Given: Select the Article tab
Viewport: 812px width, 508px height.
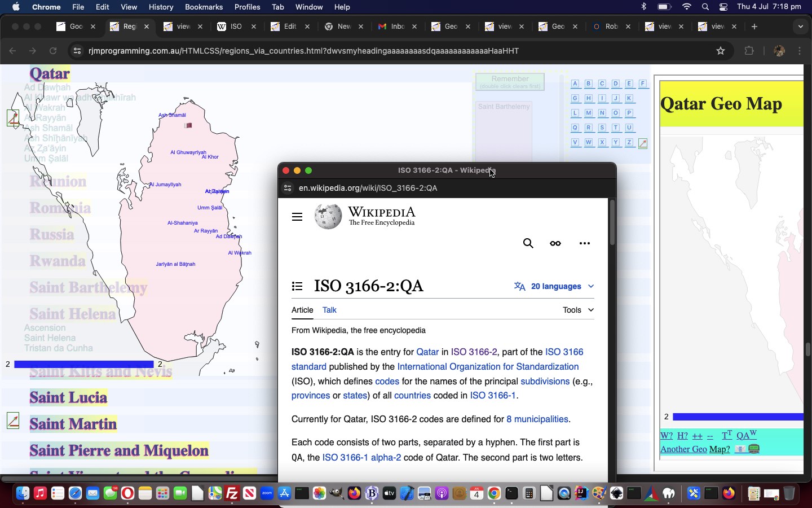Looking at the screenshot, I should (302, 310).
